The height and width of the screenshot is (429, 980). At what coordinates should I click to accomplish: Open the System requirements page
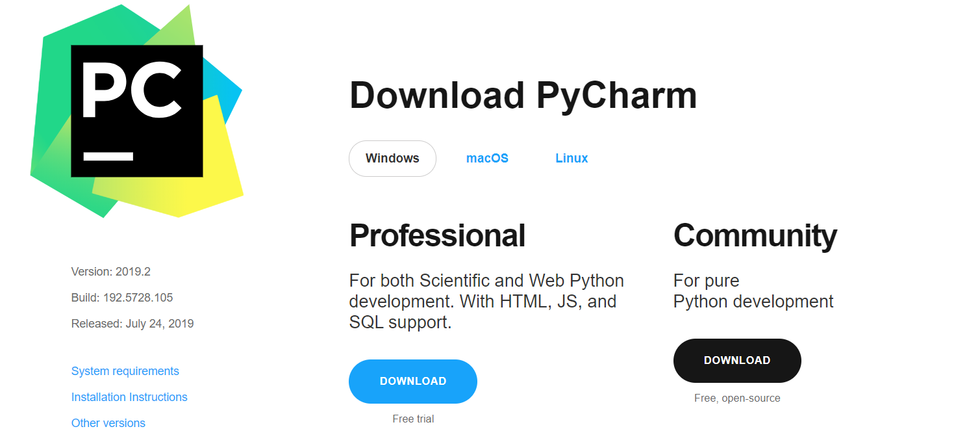tap(125, 370)
